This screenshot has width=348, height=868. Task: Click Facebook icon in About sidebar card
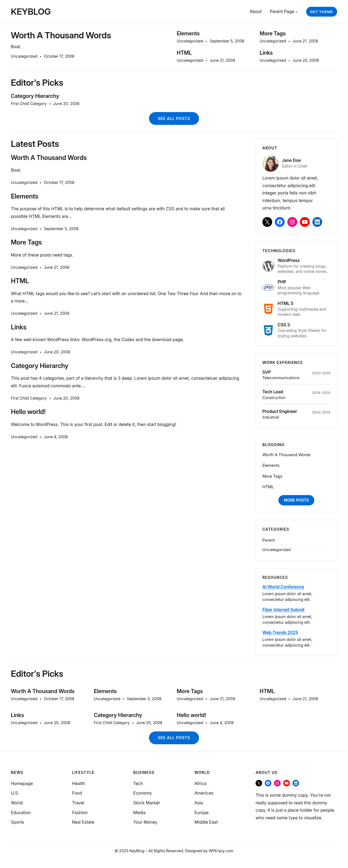coord(279,222)
